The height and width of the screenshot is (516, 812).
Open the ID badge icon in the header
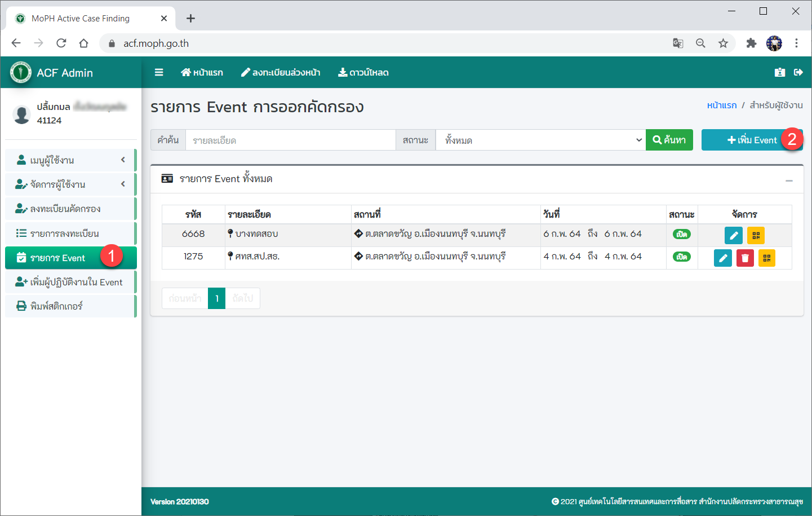coord(780,72)
